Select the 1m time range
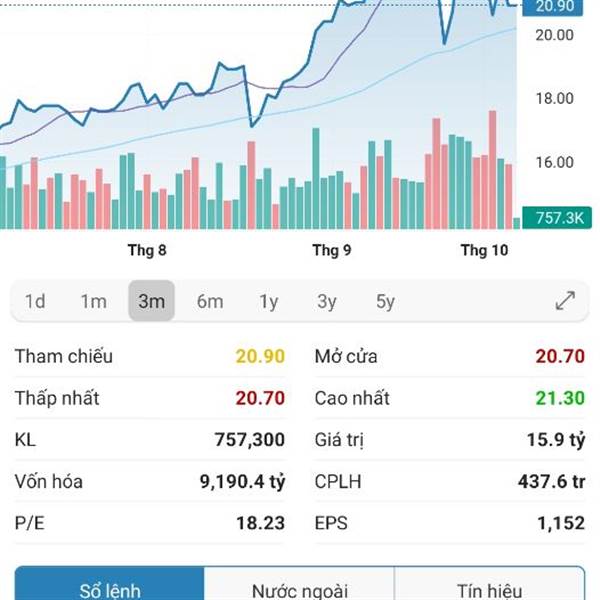Screen dimensions: 600x600 [x=93, y=301]
